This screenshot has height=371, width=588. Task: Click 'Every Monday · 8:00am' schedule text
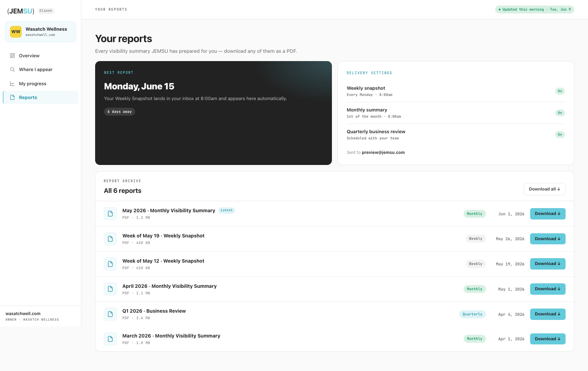click(x=369, y=95)
